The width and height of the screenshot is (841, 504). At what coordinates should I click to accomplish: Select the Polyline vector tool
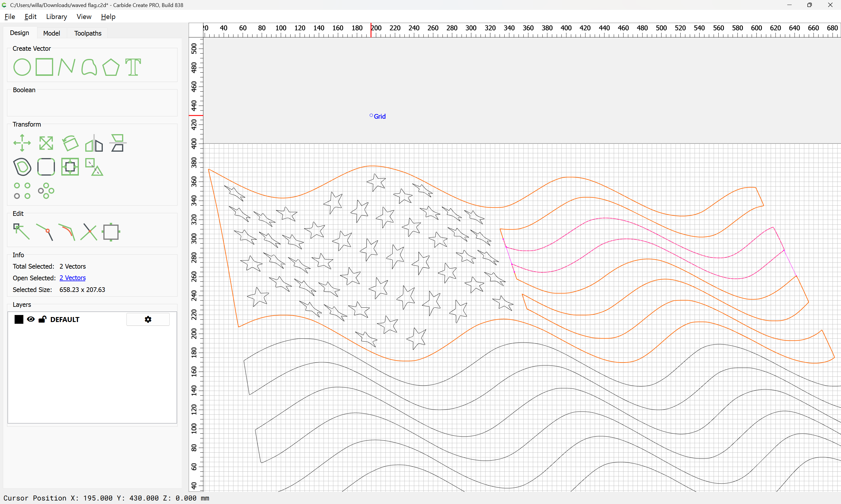point(66,67)
